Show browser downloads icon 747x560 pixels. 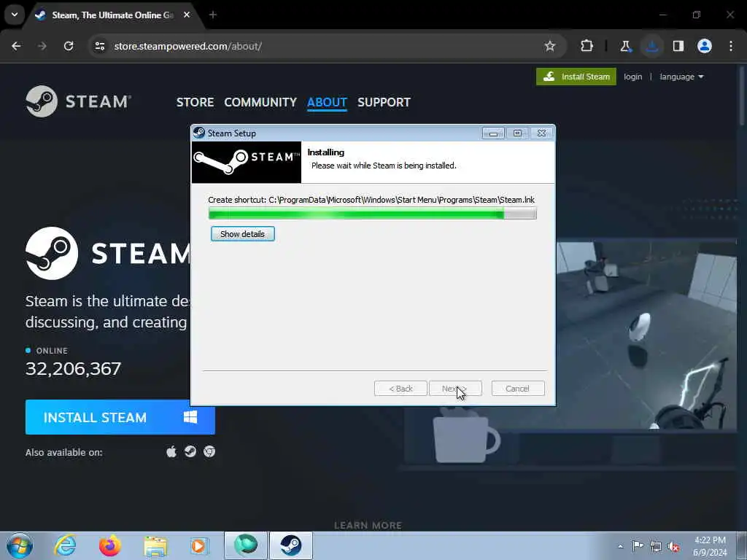[651, 46]
